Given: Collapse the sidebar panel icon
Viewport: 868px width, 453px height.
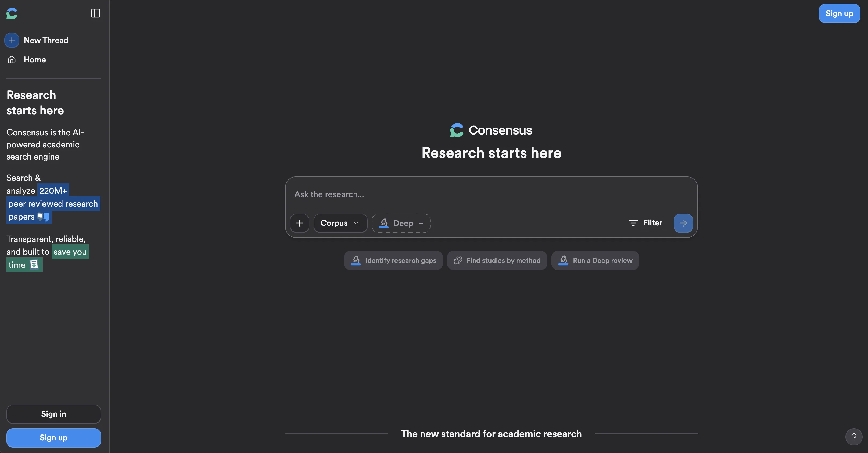Looking at the screenshot, I should coord(96,13).
